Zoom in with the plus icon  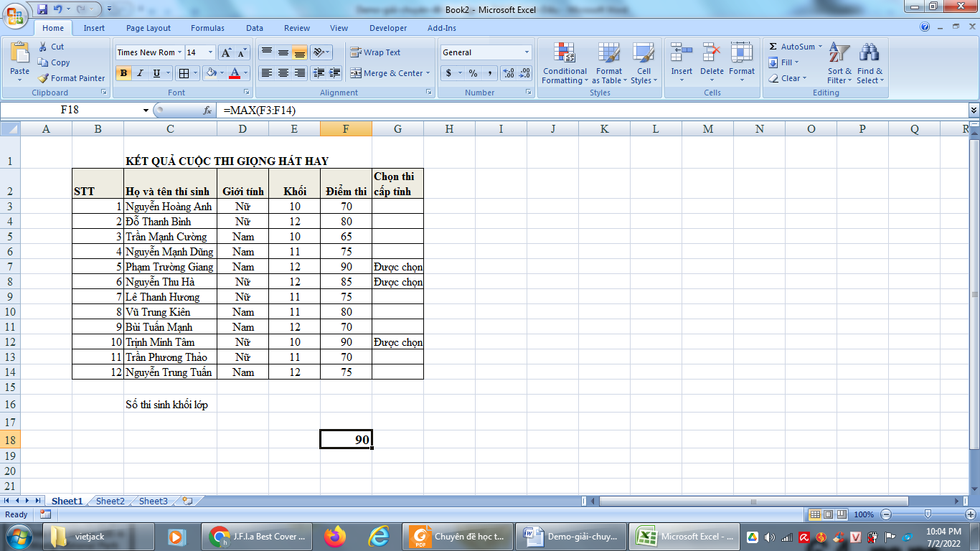point(971,514)
